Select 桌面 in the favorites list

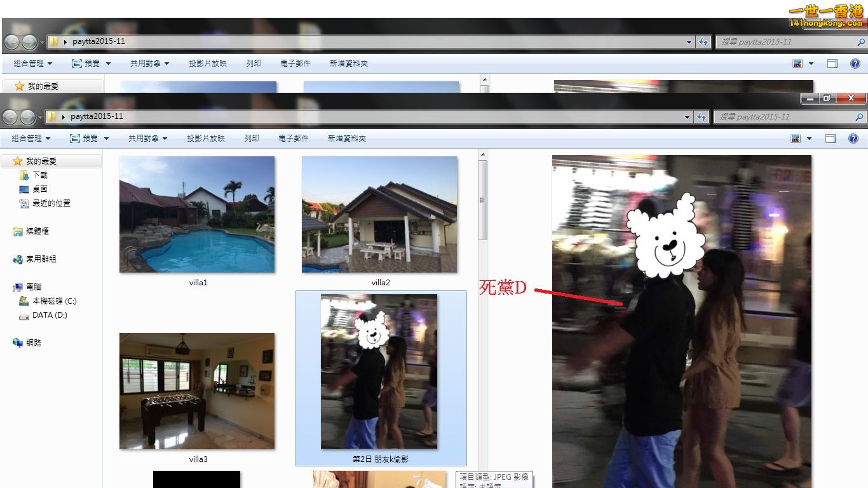pyautogui.click(x=39, y=189)
